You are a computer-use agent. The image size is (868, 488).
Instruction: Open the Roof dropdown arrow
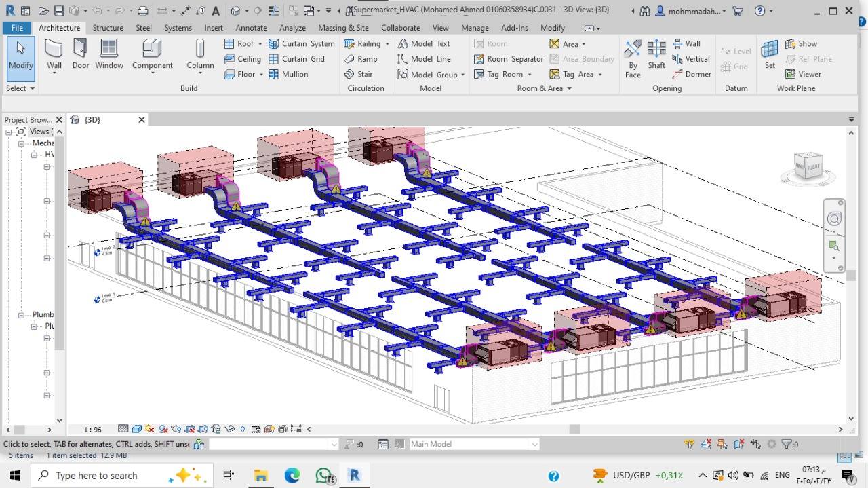click(x=260, y=44)
